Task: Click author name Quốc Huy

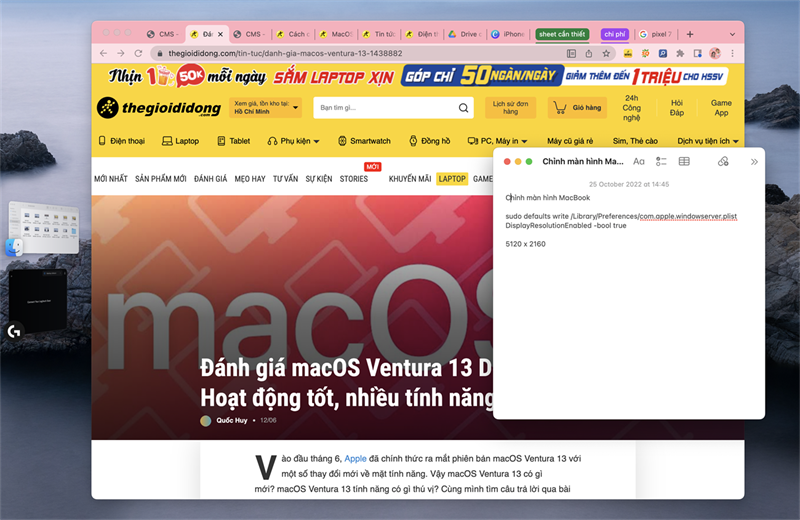Action: point(232,420)
